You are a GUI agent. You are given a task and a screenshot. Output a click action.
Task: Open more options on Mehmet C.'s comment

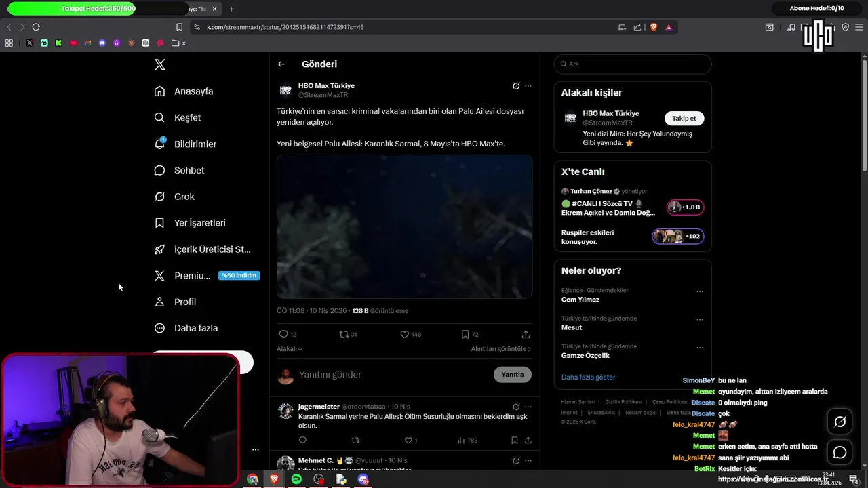coord(528,461)
